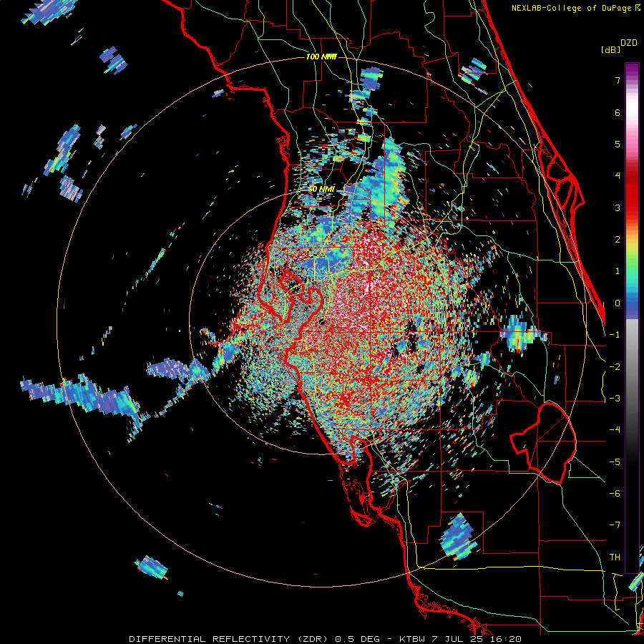
Task: Click the 7 value on color scale
Action: click(x=618, y=80)
